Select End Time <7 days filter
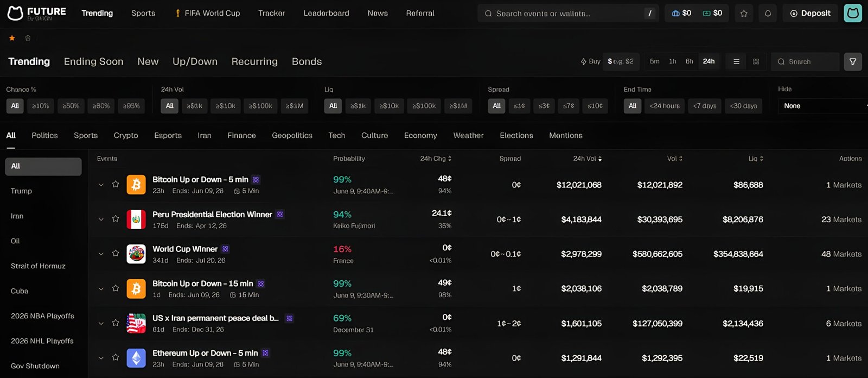 point(705,106)
